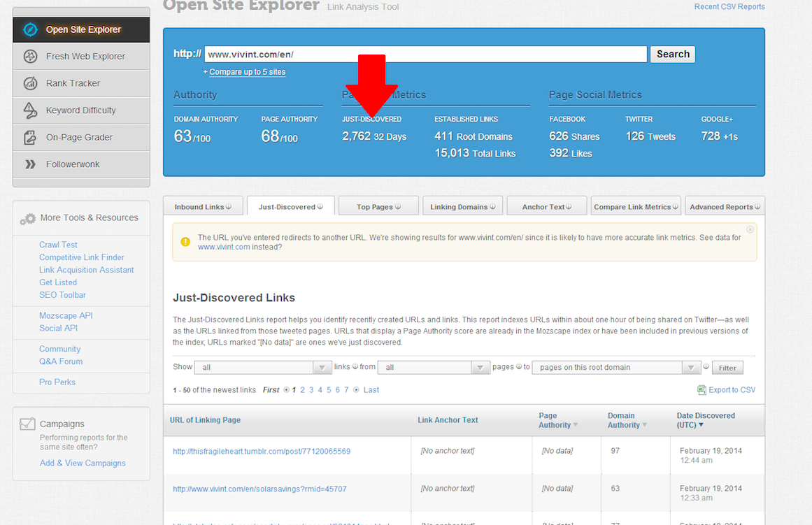Screen dimensions: 812x525
Task: Open Competitive Link Finder link
Action: pyautogui.click(x=81, y=257)
